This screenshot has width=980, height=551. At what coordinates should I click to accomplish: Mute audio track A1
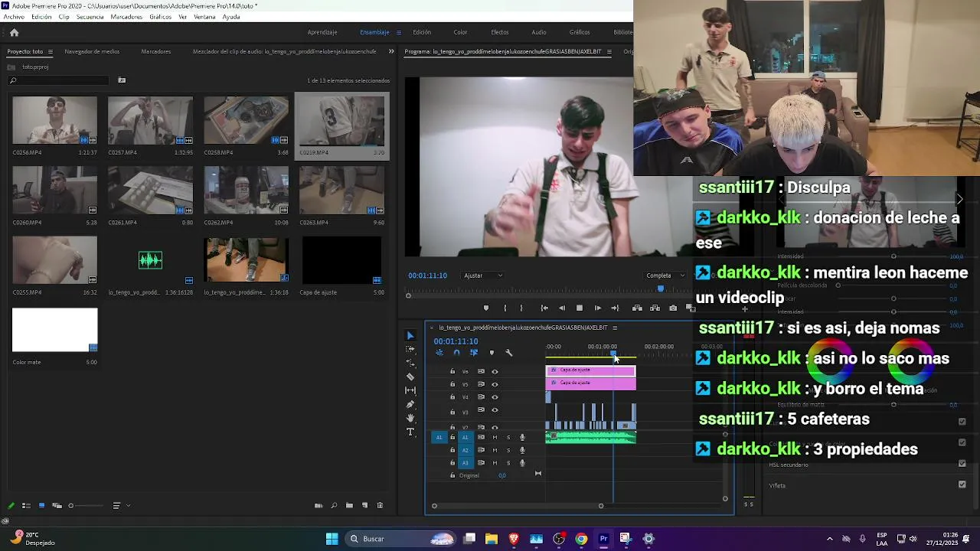point(495,438)
